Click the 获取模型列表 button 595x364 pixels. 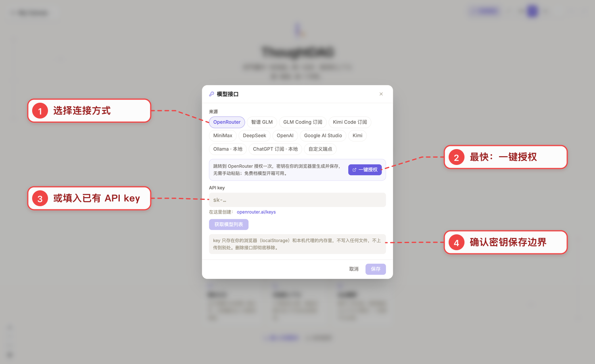229,224
